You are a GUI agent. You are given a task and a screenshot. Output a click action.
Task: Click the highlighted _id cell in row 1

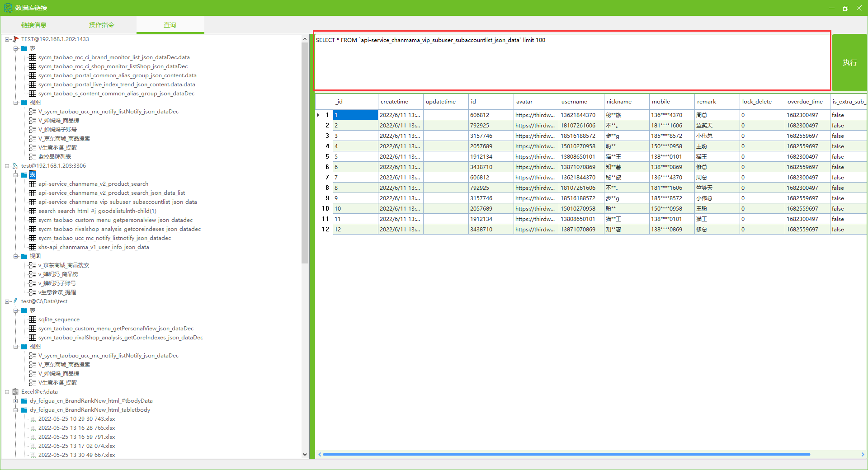pyautogui.click(x=355, y=115)
